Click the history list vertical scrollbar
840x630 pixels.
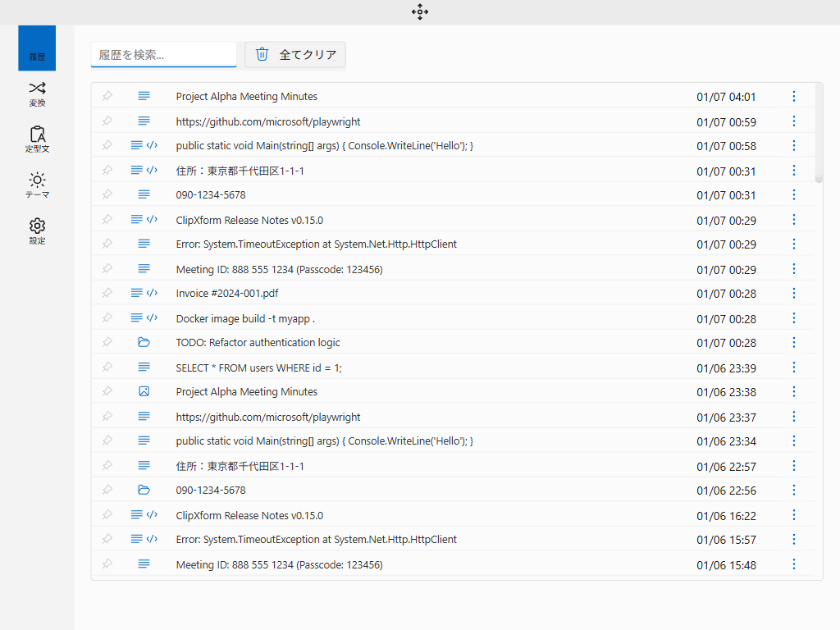point(819,133)
